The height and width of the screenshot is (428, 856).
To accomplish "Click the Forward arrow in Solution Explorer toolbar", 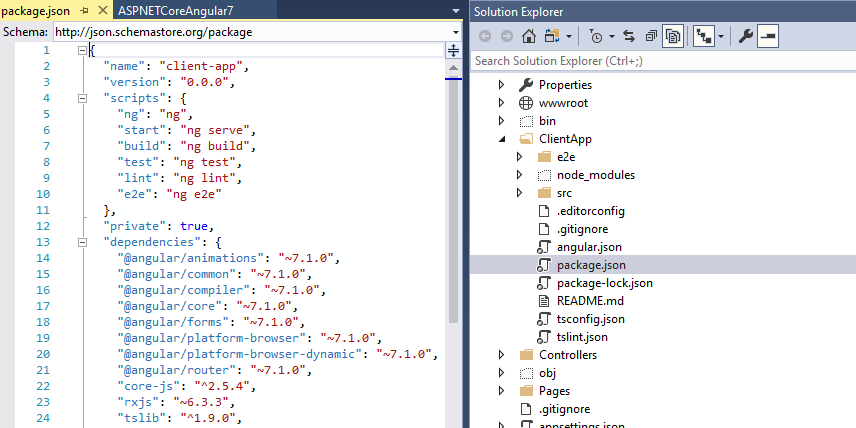I will click(507, 37).
